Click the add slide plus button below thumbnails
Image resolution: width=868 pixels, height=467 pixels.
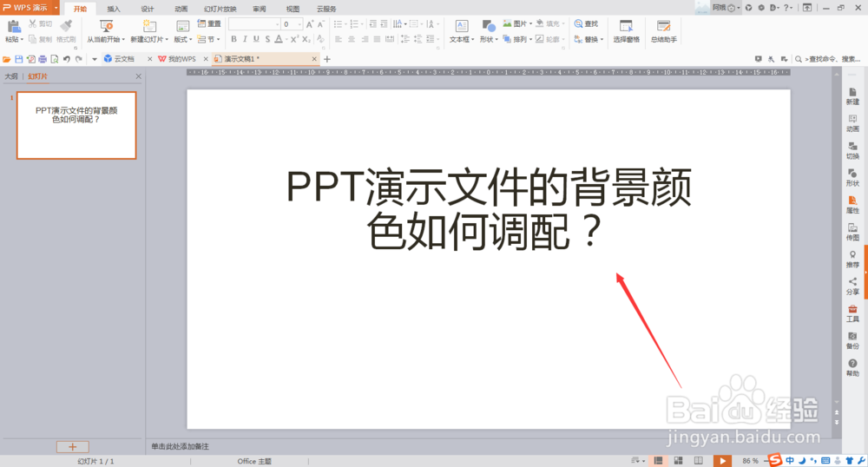[73, 447]
